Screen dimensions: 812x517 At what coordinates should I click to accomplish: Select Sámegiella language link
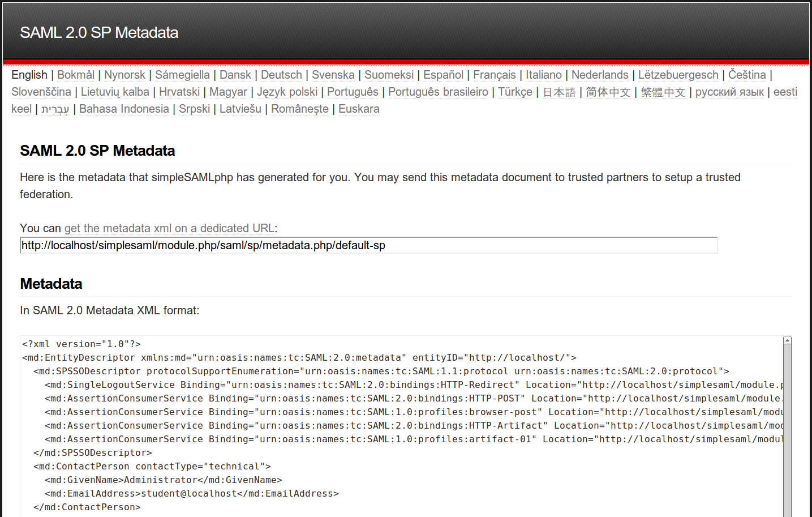[x=182, y=75]
